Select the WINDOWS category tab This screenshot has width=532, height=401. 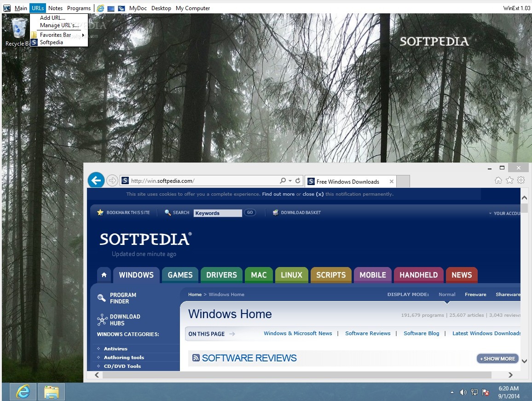coord(136,275)
